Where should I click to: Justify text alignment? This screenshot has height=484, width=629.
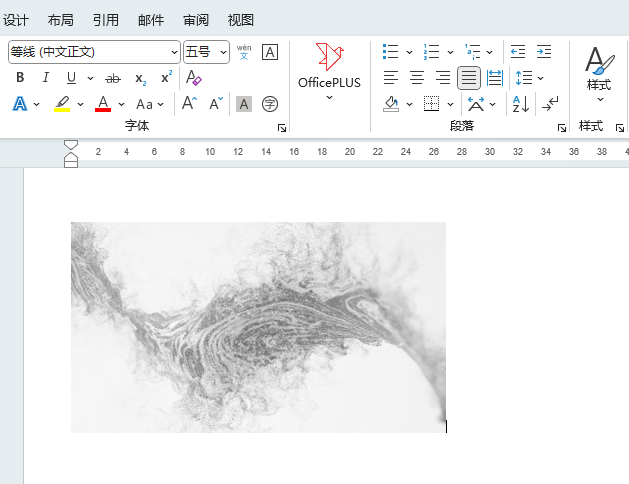[x=469, y=77]
